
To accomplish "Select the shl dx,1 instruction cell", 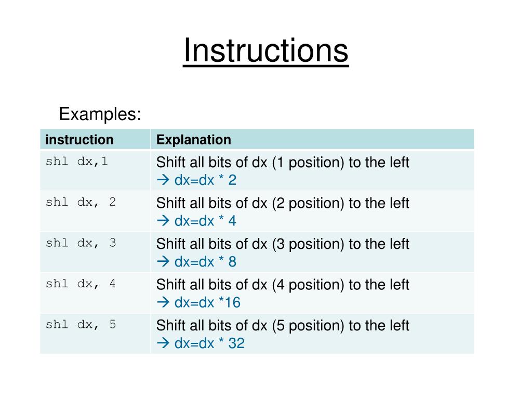I will point(96,170).
